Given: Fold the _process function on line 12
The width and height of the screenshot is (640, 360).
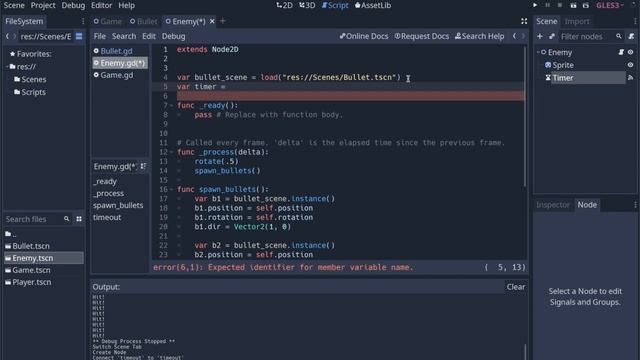Looking at the screenshot, I should click(172, 152).
